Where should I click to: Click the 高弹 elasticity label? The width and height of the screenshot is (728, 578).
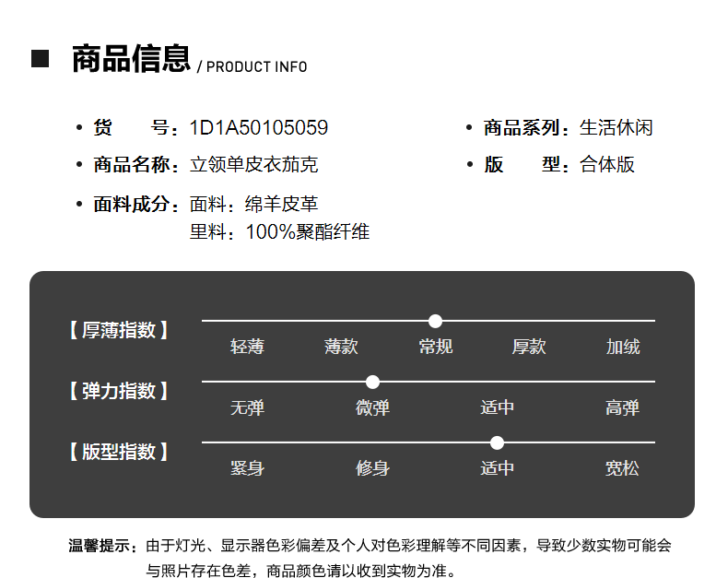pos(622,407)
